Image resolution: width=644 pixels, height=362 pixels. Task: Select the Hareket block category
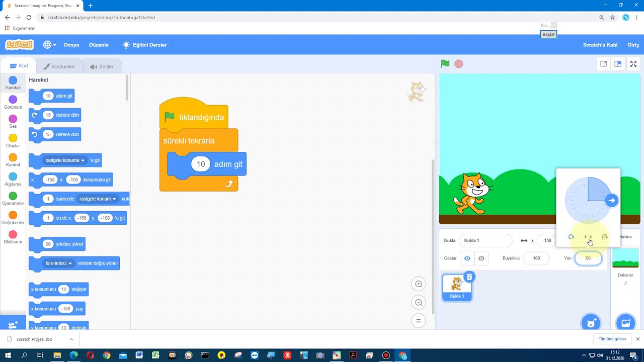pos(13,83)
